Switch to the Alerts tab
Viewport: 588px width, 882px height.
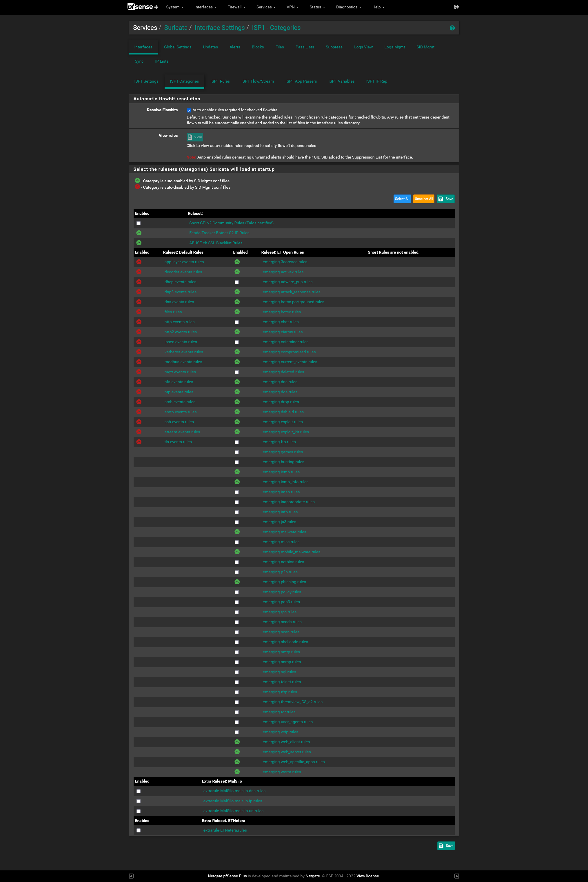(x=235, y=47)
